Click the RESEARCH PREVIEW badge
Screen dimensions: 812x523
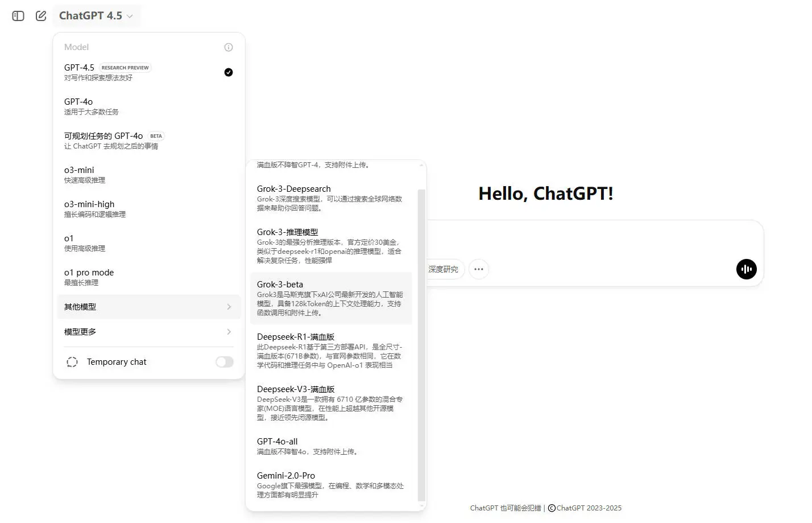pos(125,68)
